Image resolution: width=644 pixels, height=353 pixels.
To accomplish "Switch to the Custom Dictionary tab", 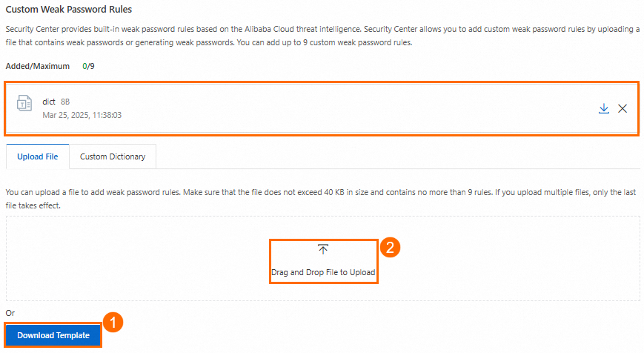I will (x=113, y=157).
